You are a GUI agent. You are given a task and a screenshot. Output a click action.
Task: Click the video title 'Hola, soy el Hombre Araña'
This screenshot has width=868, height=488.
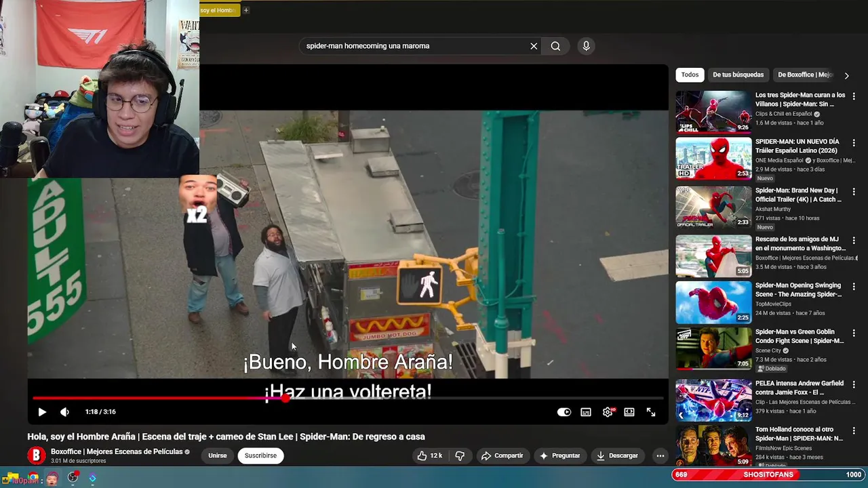click(226, 436)
